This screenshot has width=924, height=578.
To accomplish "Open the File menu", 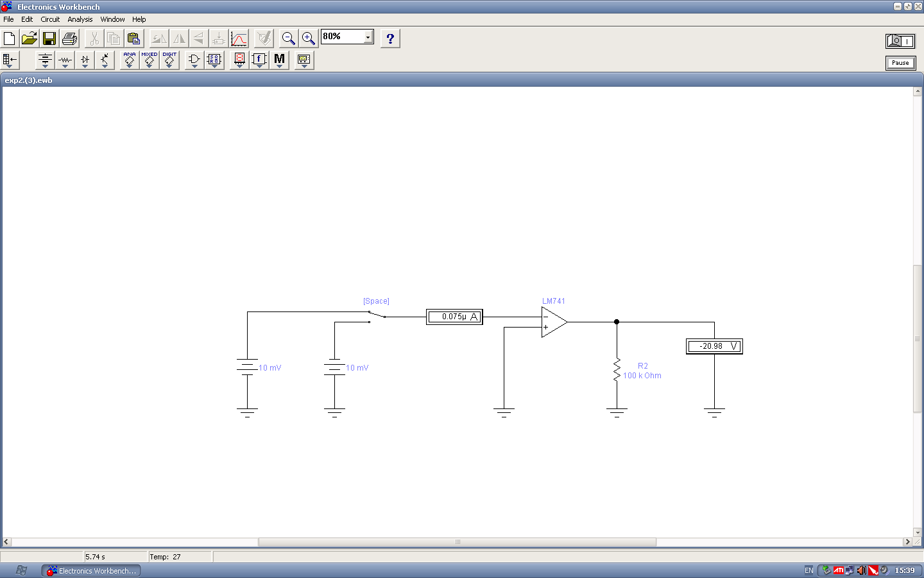I will 8,19.
